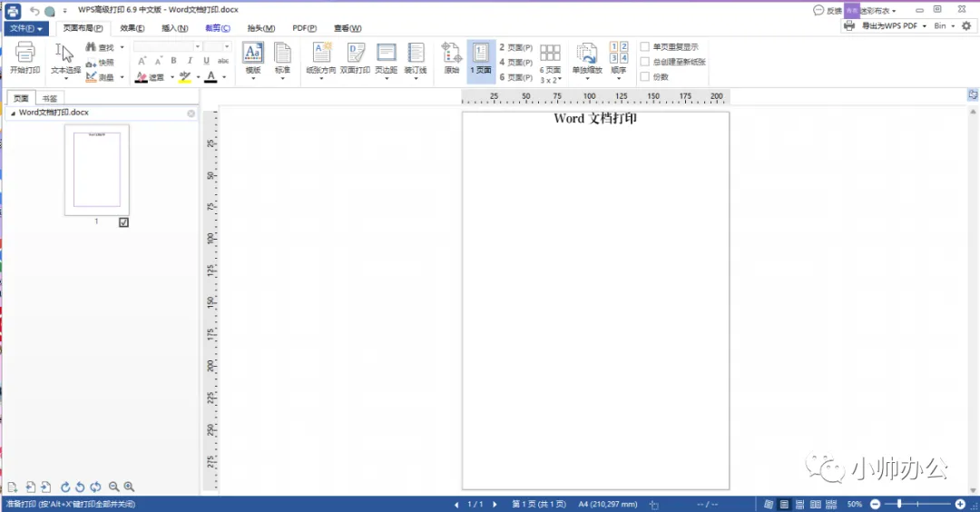Open the 查找 dropdown arrow
This screenshot has width=980, height=512.
(122, 47)
